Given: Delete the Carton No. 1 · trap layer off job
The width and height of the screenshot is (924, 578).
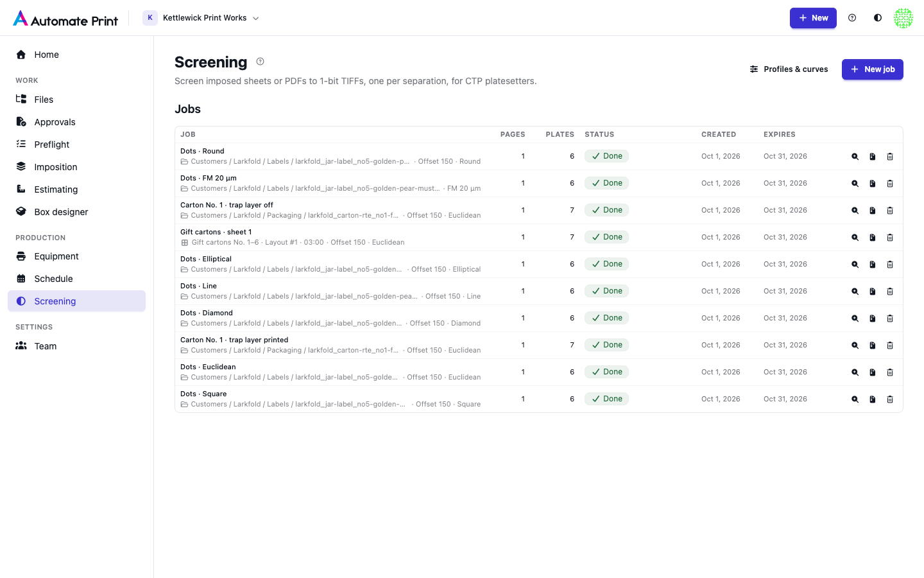Looking at the screenshot, I should pyautogui.click(x=890, y=211).
